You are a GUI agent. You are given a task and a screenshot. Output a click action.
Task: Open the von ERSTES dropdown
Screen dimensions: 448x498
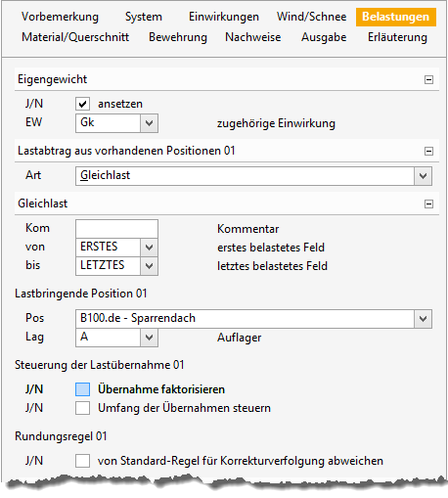[149, 248]
